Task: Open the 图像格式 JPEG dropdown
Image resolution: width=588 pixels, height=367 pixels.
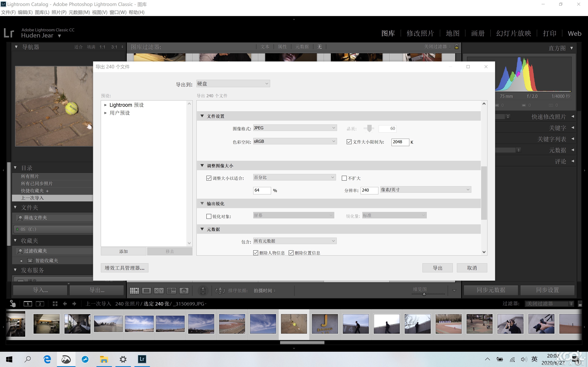Action: 295,128
